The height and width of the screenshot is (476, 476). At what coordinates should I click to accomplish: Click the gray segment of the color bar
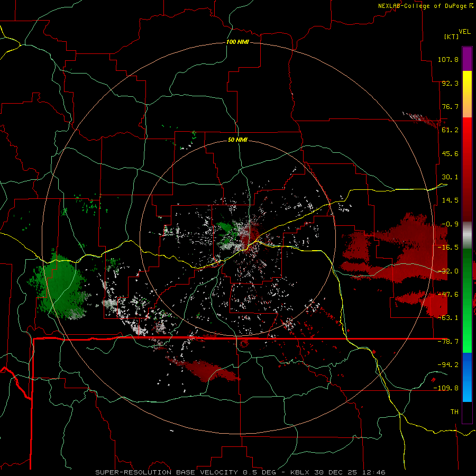click(467, 235)
